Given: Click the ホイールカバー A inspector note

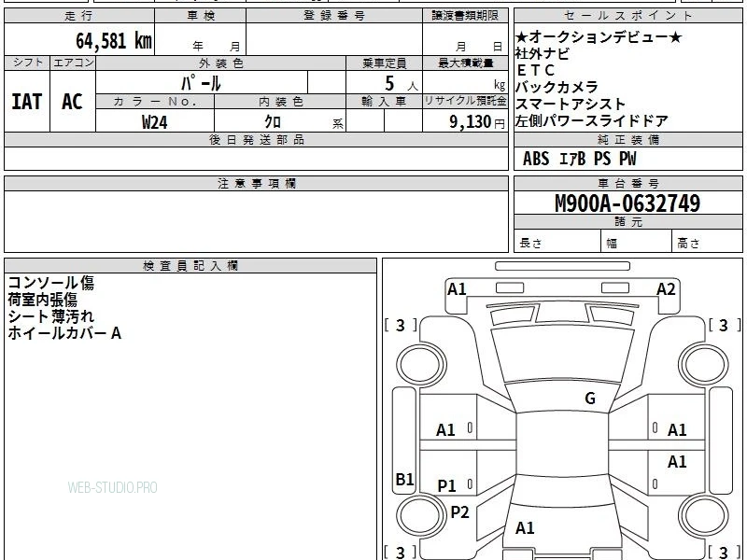Looking at the screenshot, I should 64,333.
